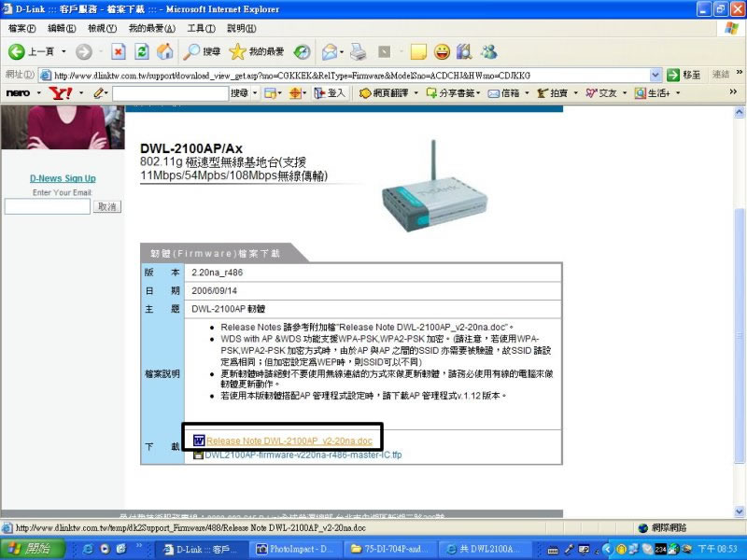Open the 開始 Start button
Image resolution: width=747 pixels, height=560 pixels.
tap(33, 549)
